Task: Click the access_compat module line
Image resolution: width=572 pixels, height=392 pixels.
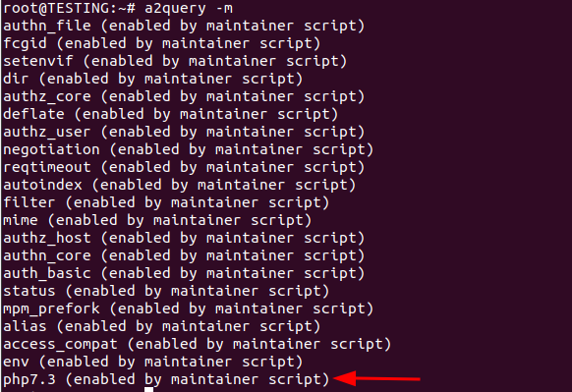Action: point(197,344)
